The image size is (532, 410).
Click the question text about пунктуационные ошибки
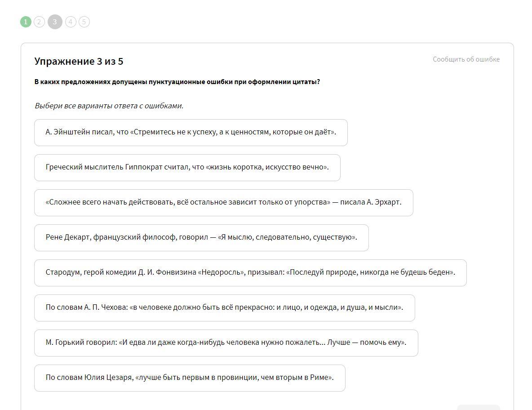coord(177,82)
